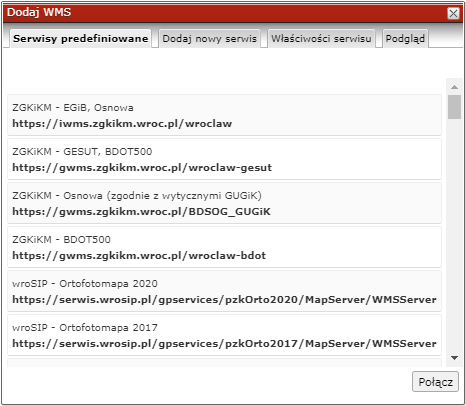Select ZGKiKM - BDOT500 service entry
The width and height of the screenshot is (466, 406).
(224, 247)
